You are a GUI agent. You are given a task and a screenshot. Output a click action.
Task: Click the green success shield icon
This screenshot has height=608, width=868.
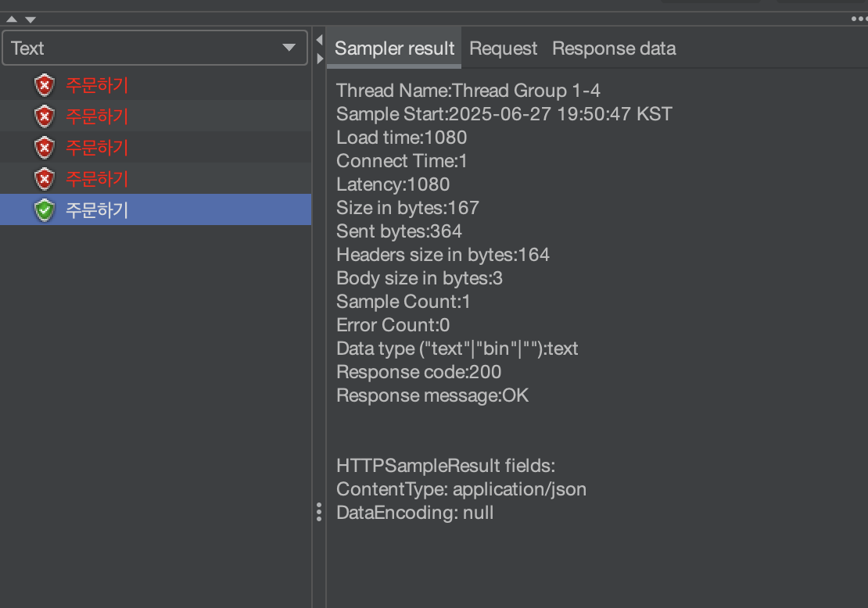pyautogui.click(x=45, y=210)
